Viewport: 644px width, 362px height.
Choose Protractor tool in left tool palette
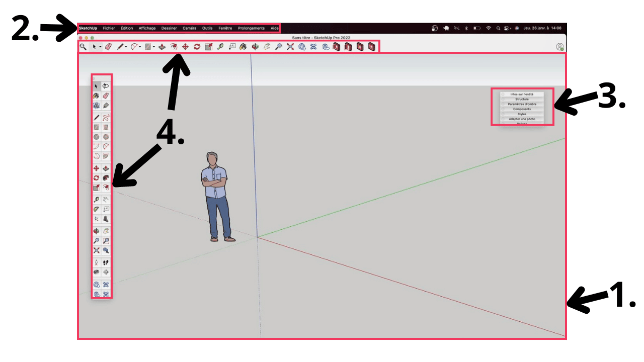click(97, 209)
